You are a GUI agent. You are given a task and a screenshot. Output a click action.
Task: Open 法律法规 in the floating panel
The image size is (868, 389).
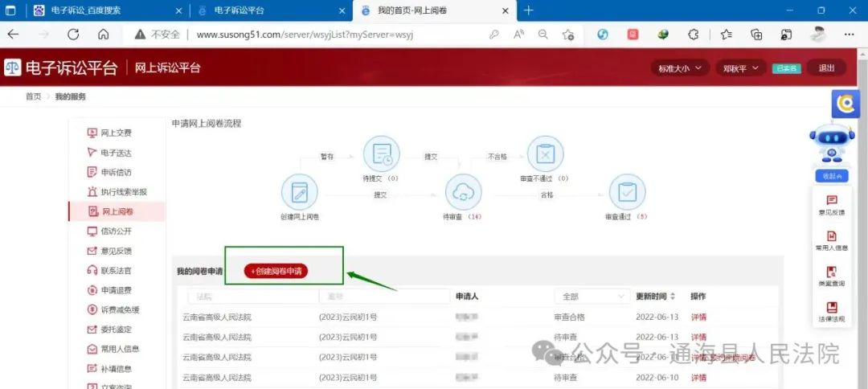coord(832,312)
